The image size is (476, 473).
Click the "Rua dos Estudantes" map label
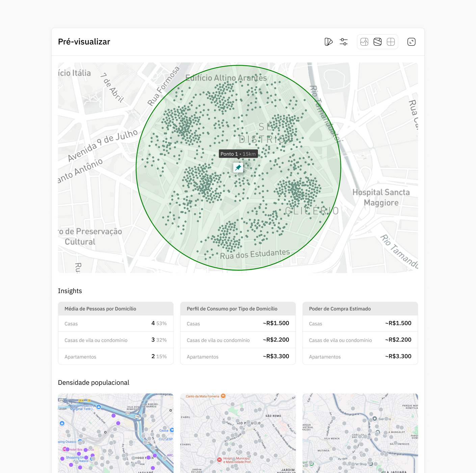255,254
